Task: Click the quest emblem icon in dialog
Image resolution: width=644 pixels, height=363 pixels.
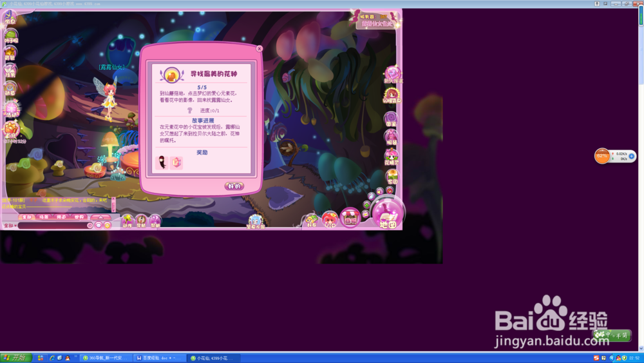Action: 172,75
